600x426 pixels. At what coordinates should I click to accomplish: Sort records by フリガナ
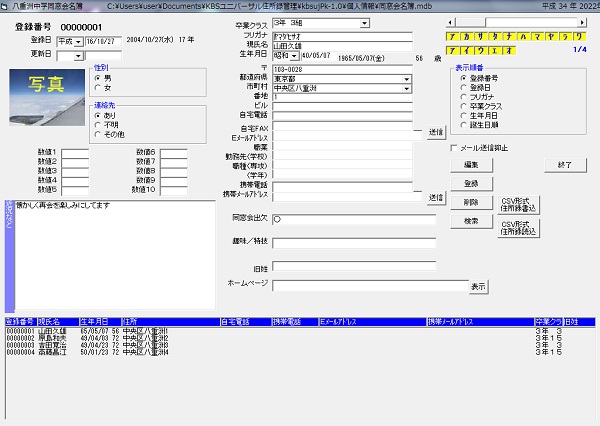462,97
